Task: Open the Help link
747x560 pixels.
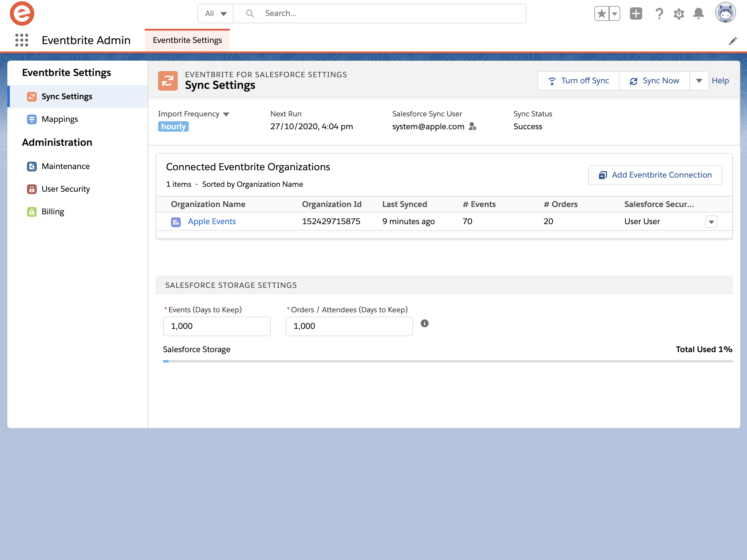Action: click(x=720, y=81)
